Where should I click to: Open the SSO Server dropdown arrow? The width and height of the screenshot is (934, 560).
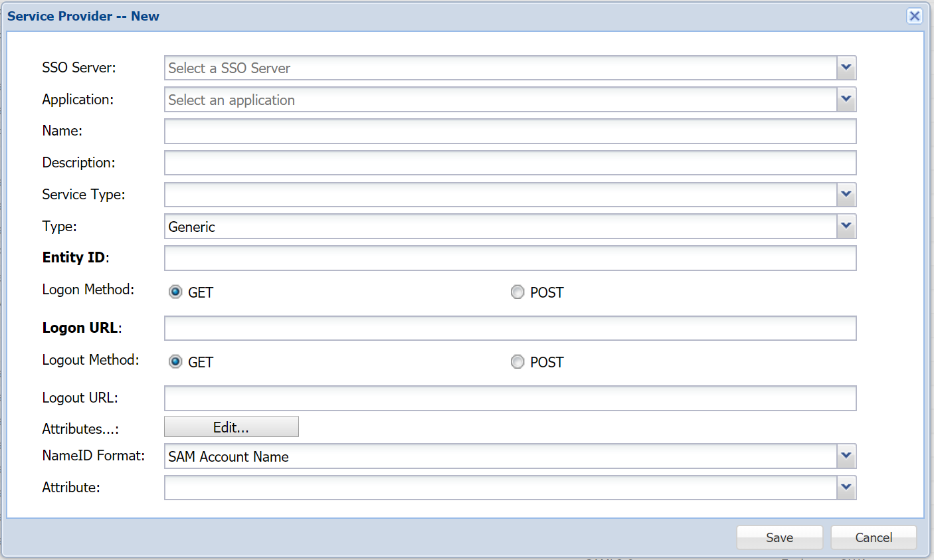[846, 68]
